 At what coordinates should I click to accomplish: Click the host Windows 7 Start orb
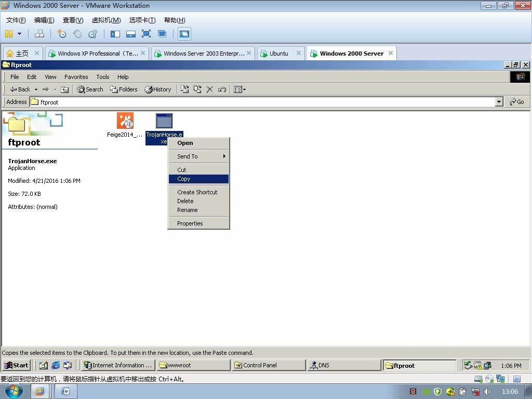pyautogui.click(x=14, y=391)
